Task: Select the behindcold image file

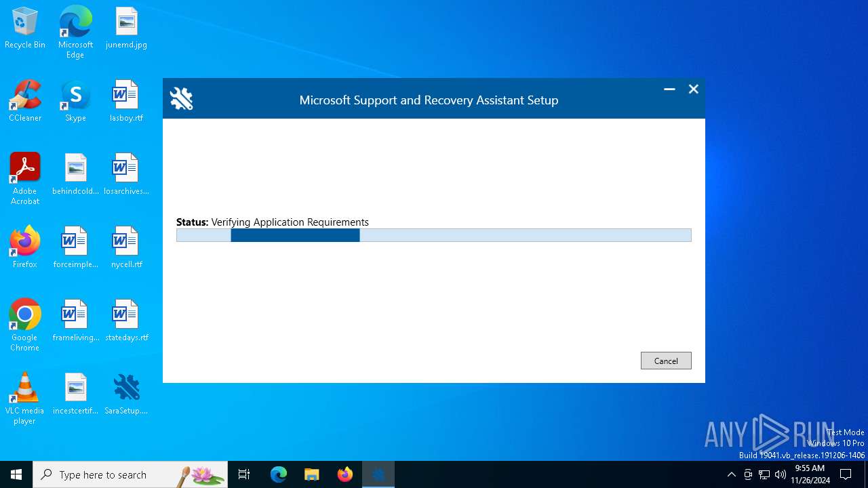Action: (75, 174)
